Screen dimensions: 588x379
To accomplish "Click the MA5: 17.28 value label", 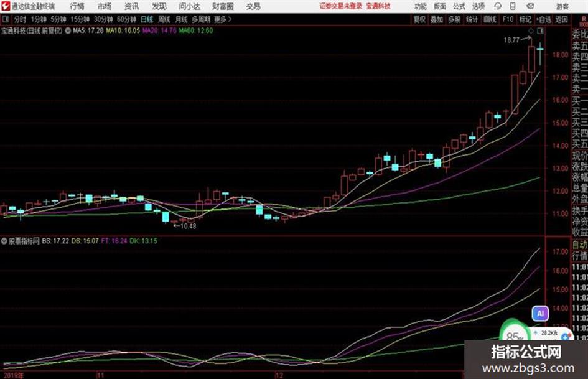I will [x=88, y=30].
